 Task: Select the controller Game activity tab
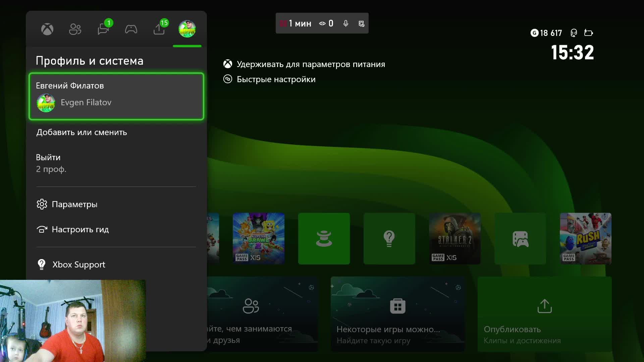[131, 29]
